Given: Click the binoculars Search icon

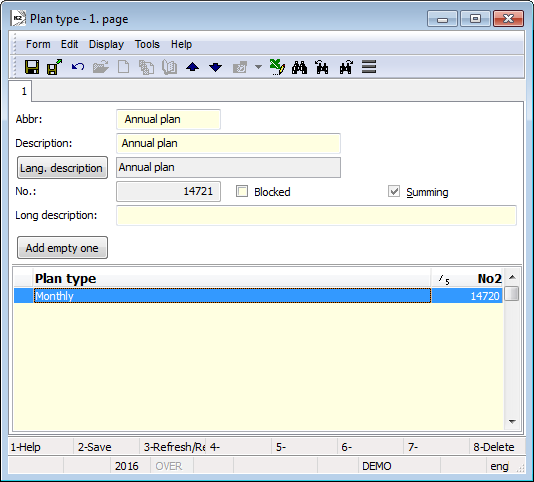Looking at the screenshot, I should pos(299,67).
